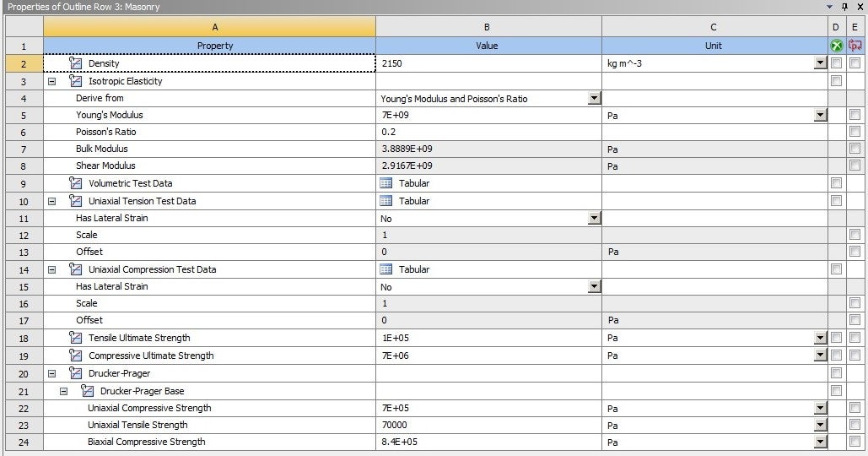868x456 pixels.
Task: Collapse the Drucker-Prager Base subgroup
Action: 63,391
